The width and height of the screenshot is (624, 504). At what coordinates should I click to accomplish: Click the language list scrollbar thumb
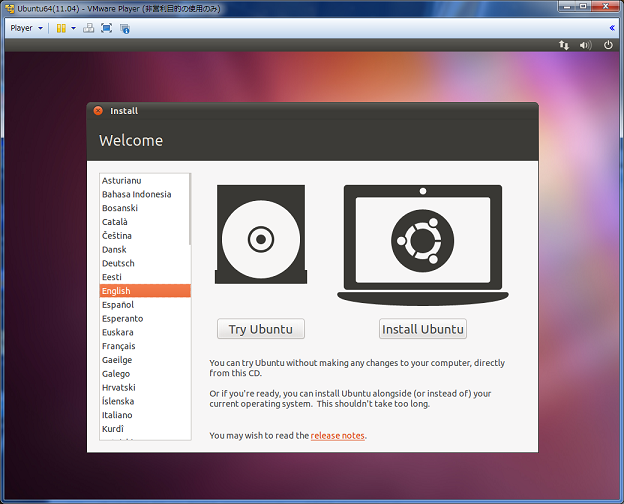pos(190,209)
